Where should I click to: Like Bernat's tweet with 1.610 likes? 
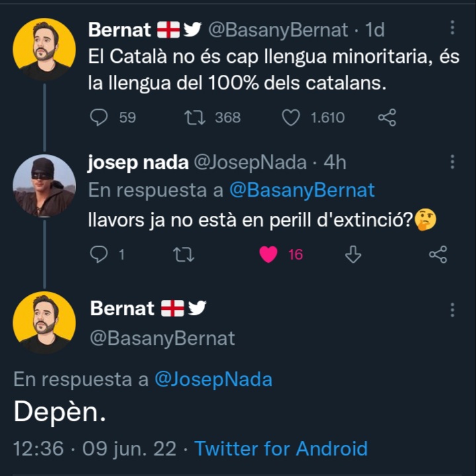[291, 118]
